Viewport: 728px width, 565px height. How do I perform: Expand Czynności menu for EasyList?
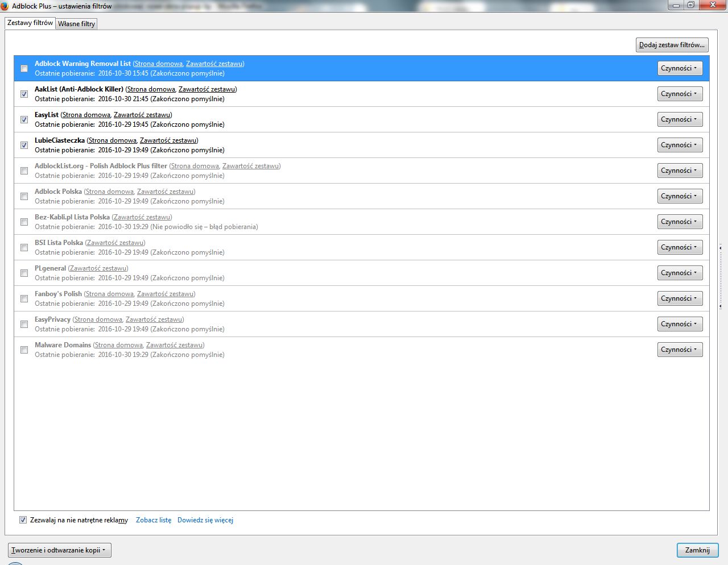680,119
